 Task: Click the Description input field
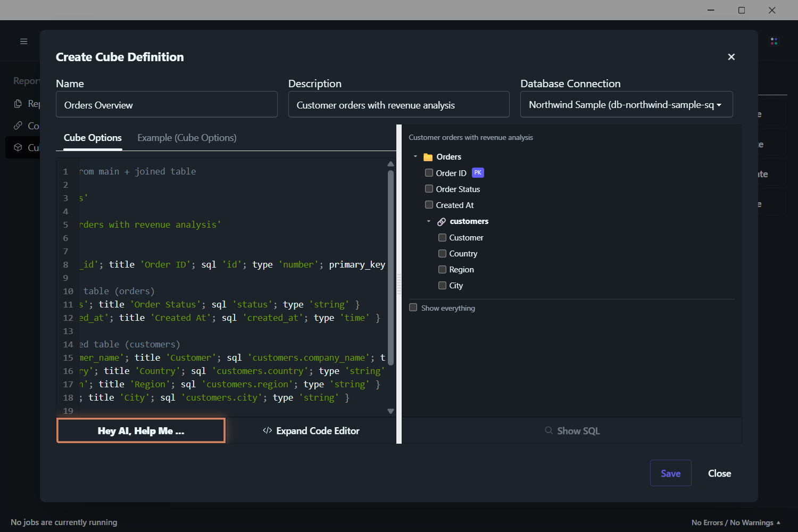point(398,104)
